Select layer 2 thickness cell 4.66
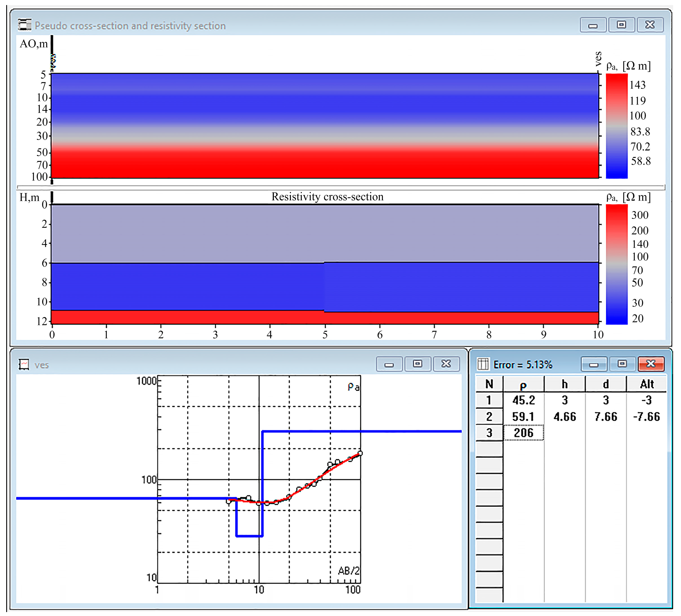 tap(564, 417)
